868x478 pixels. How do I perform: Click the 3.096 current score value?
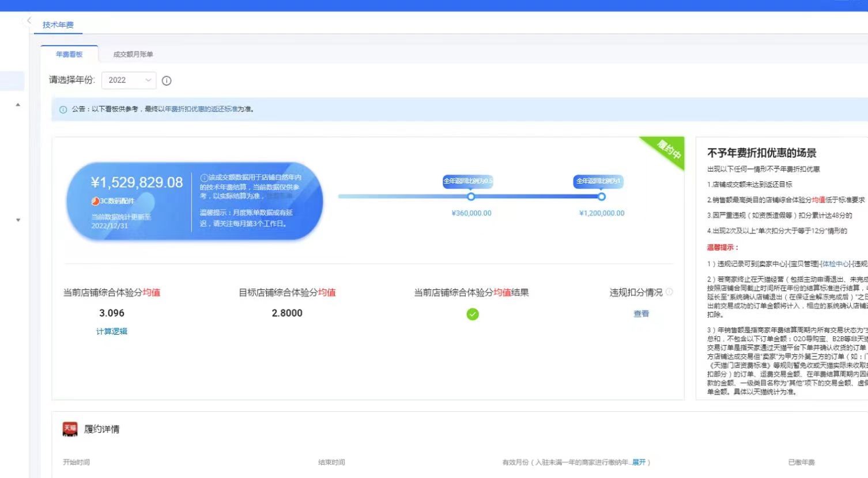pos(112,313)
